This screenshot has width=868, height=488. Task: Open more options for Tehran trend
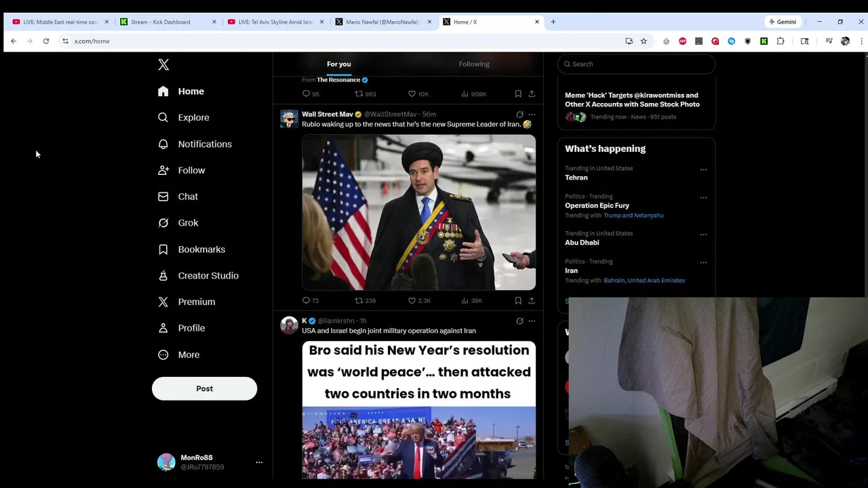click(x=703, y=169)
